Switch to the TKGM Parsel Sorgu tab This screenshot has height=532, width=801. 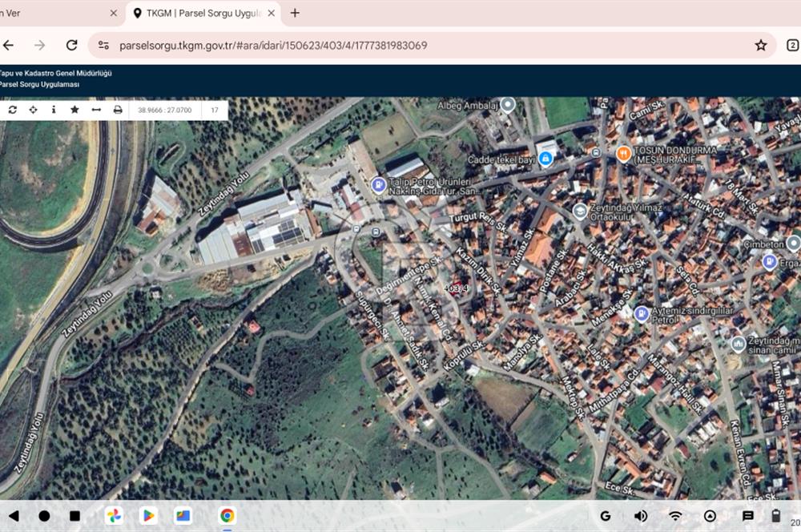tap(202, 13)
